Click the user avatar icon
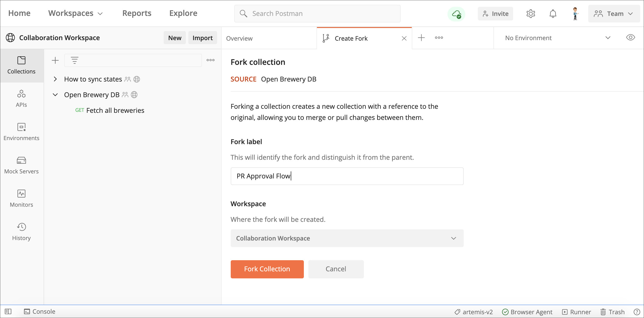Screen dimensions: 644x318 click(575, 14)
